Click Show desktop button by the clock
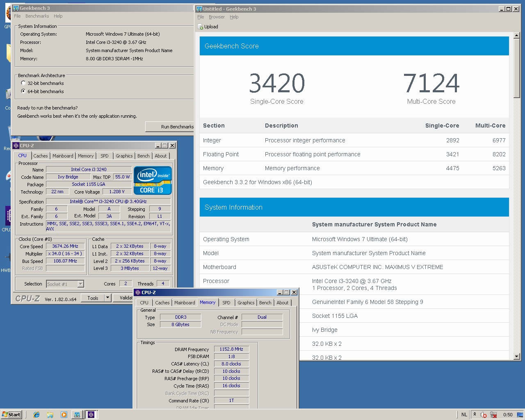Viewport: 525px width, 420px height. point(520,415)
